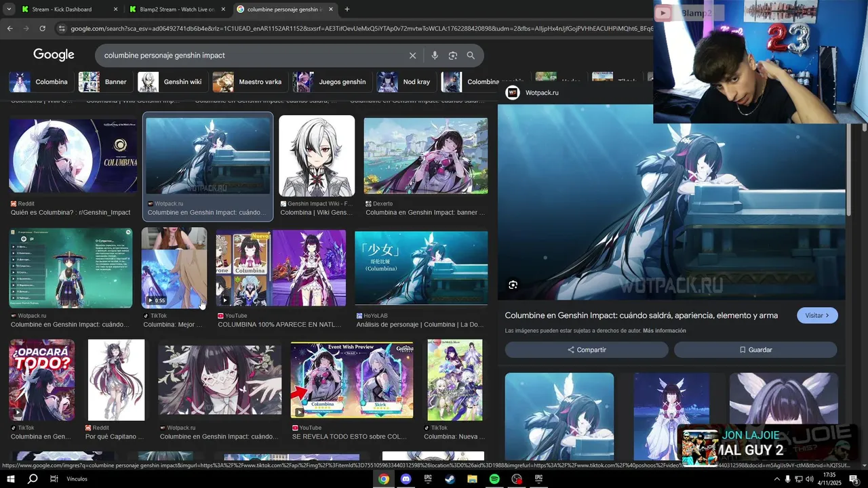Switch to Blamp2 Stream tab
The width and height of the screenshot is (868, 488).
pos(177,9)
